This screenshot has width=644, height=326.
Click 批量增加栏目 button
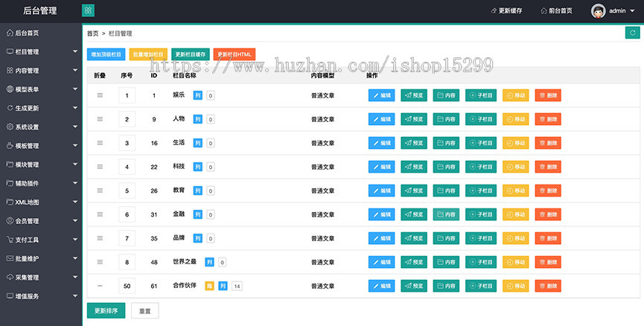tap(148, 54)
